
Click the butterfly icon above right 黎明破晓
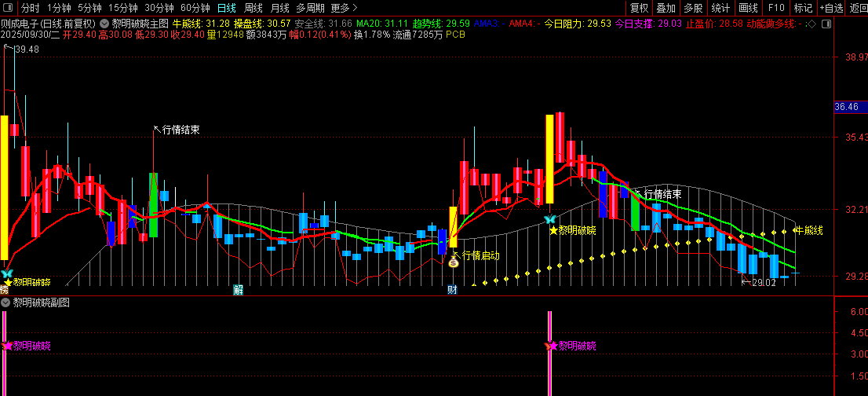[549, 219]
